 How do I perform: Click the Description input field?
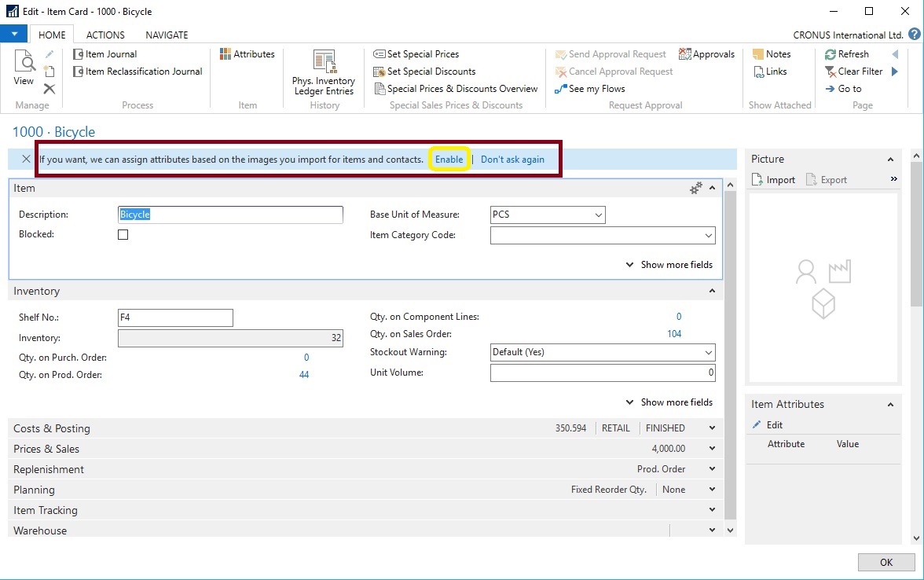click(230, 215)
